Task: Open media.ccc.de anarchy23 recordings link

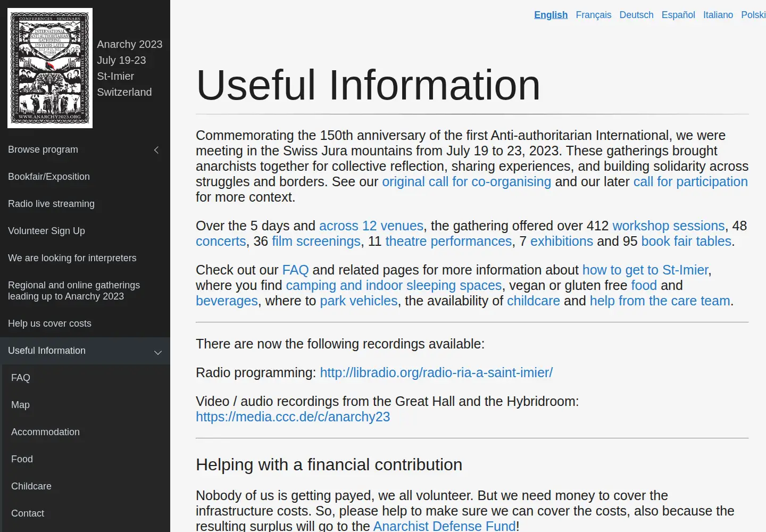Action: pos(293,417)
